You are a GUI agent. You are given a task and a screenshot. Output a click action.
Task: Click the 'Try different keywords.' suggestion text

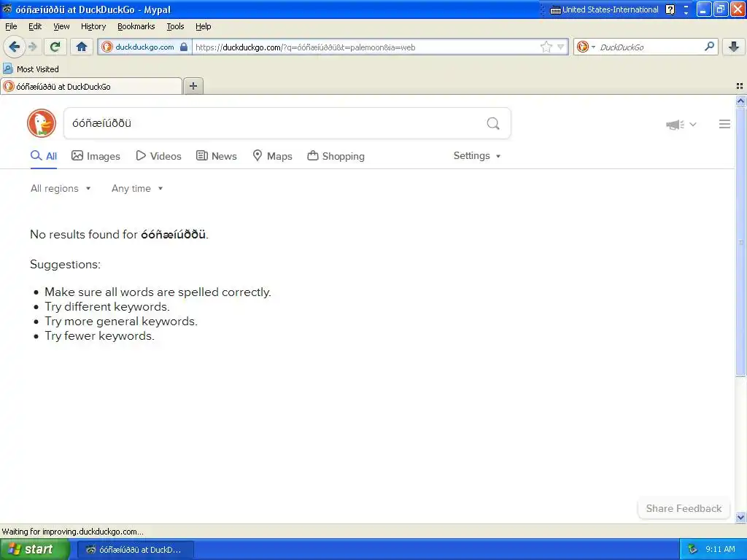pyautogui.click(x=107, y=307)
